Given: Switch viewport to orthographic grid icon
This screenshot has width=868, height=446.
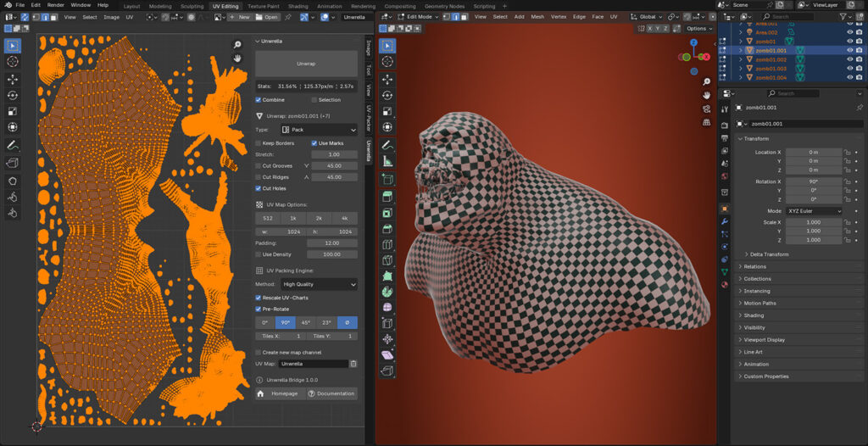Looking at the screenshot, I should coord(707,122).
